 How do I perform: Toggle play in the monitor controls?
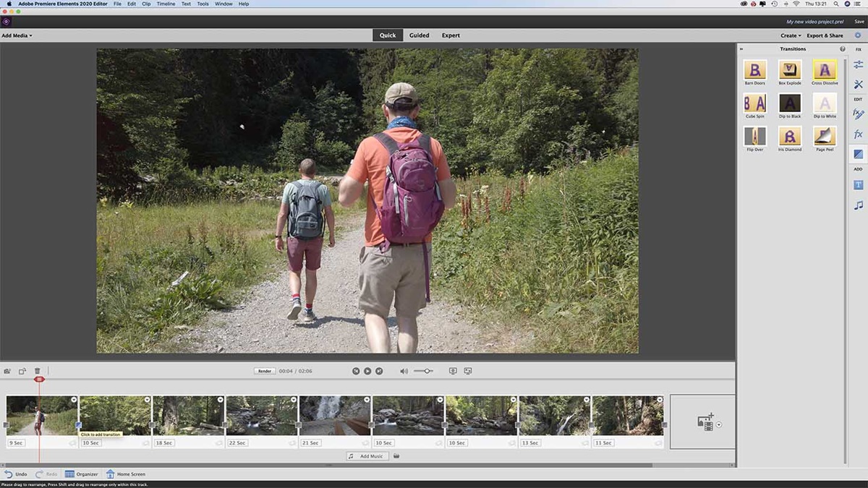pos(367,371)
